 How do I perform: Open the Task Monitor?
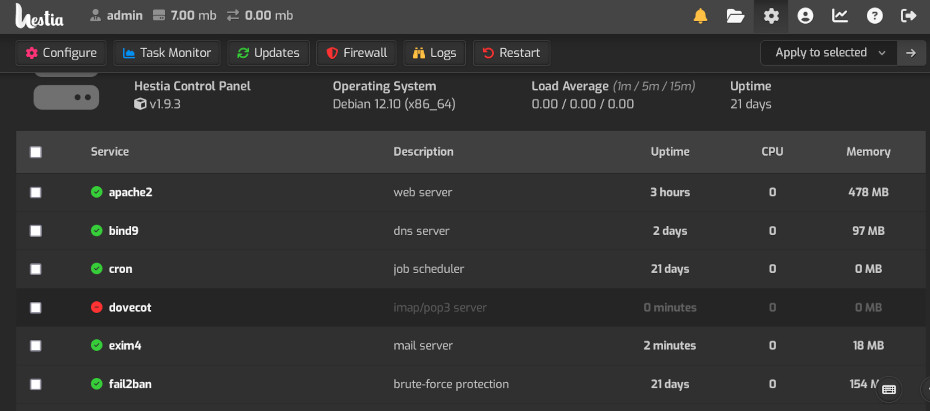coord(167,53)
